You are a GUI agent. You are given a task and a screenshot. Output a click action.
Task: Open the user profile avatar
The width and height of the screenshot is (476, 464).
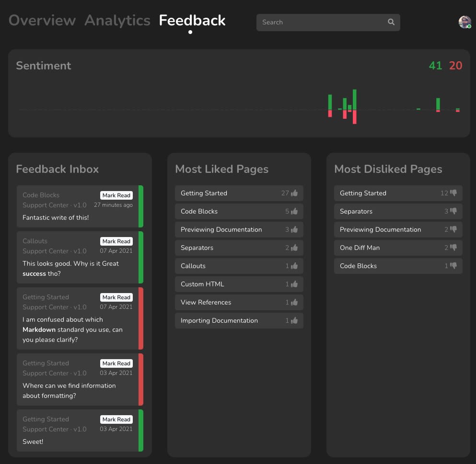coord(464,22)
